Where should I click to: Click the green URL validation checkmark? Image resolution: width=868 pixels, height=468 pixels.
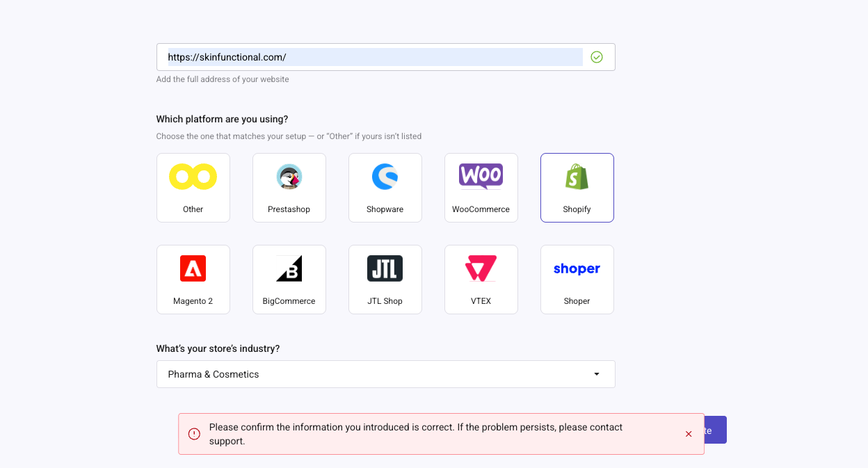point(596,57)
